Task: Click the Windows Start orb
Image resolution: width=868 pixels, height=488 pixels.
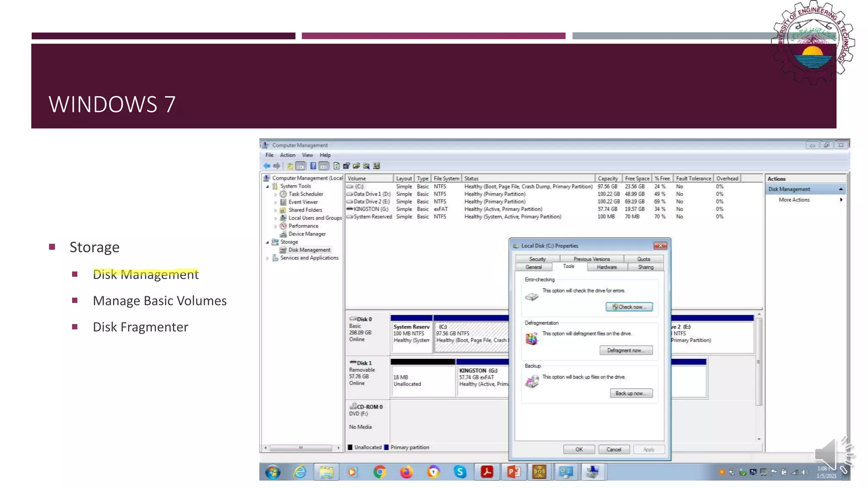Action: pyautogui.click(x=273, y=472)
